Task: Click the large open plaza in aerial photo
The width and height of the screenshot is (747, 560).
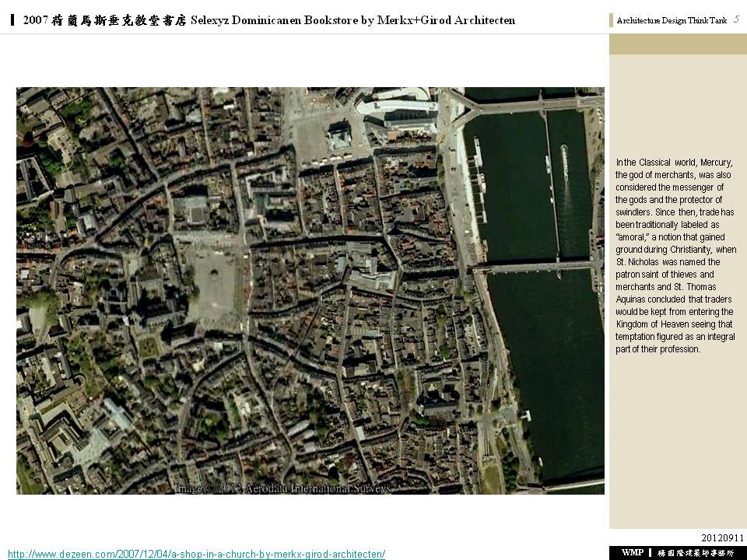Action: click(x=211, y=289)
